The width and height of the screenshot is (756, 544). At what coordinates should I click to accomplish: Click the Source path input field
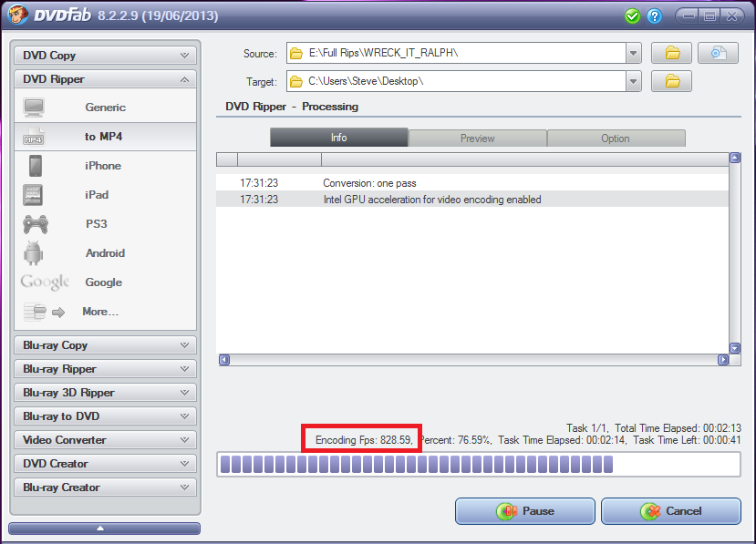click(x=456, y=53)
